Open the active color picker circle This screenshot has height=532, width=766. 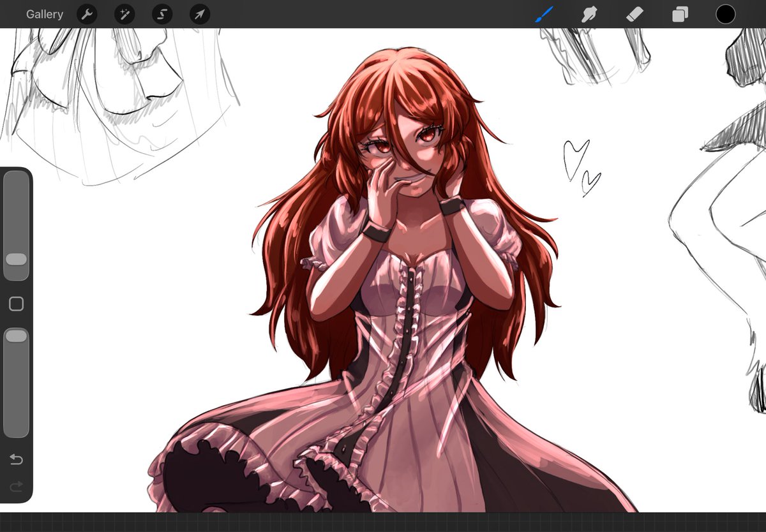pyautogui.click(x=725, y=14)
